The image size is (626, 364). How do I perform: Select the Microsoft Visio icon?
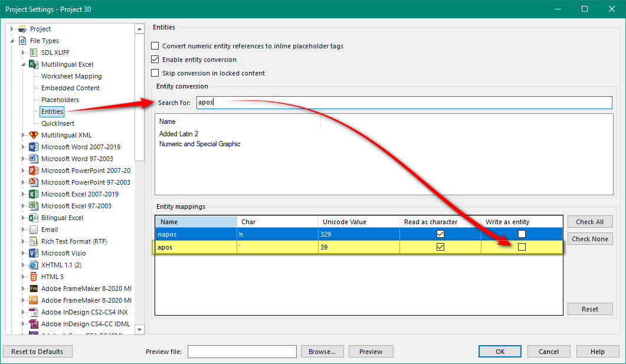pyautogui.click(x=34, y=253)
